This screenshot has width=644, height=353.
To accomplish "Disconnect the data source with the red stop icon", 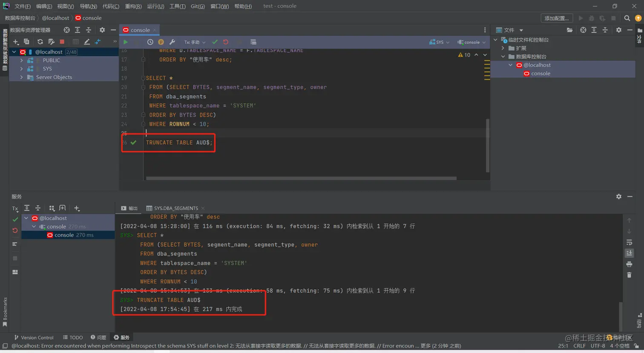I will click(62, 42).
